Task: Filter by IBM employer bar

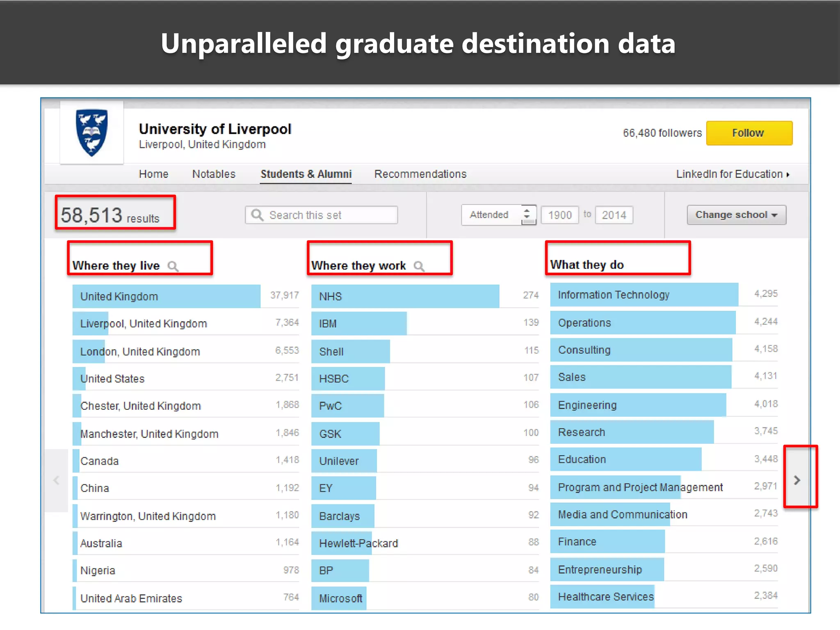Action: (425, 324)
